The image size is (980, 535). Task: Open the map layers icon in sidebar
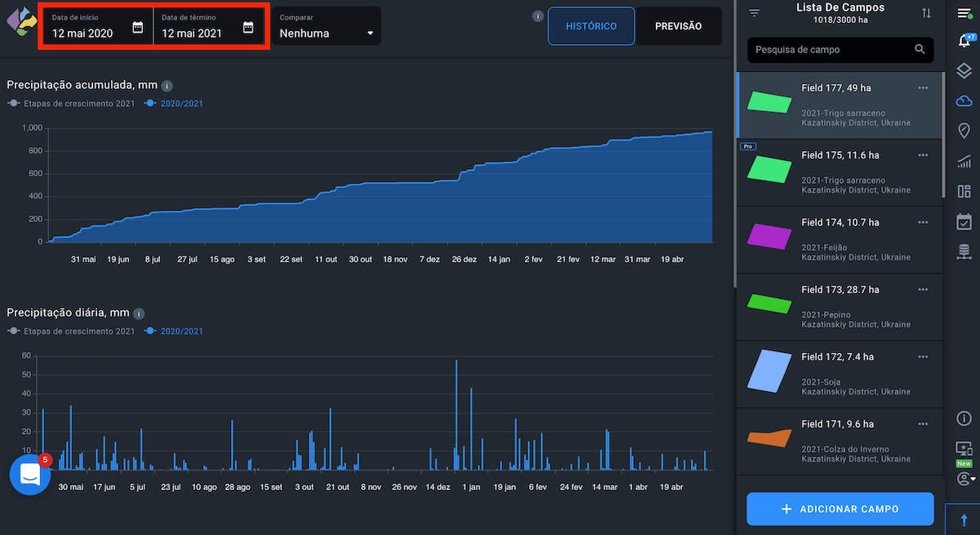[x=964, y=72]
